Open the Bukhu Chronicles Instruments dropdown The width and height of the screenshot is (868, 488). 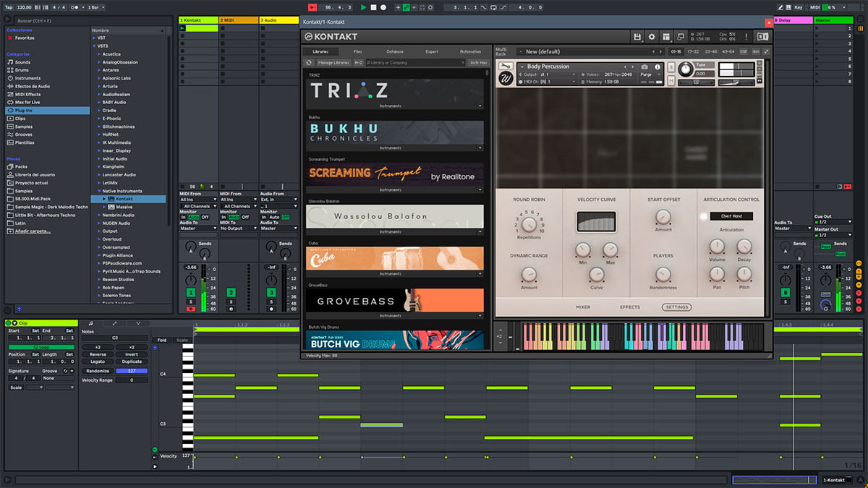pos(480,147)
